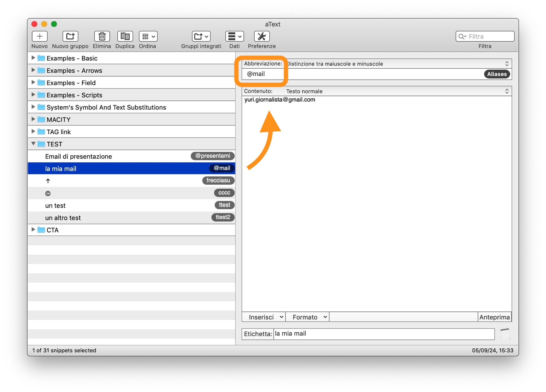Viewport: 546px width, 392px height.
Task: Open the Formato dropdown menu
Action: pyautogui.click(x=307, y=317)
